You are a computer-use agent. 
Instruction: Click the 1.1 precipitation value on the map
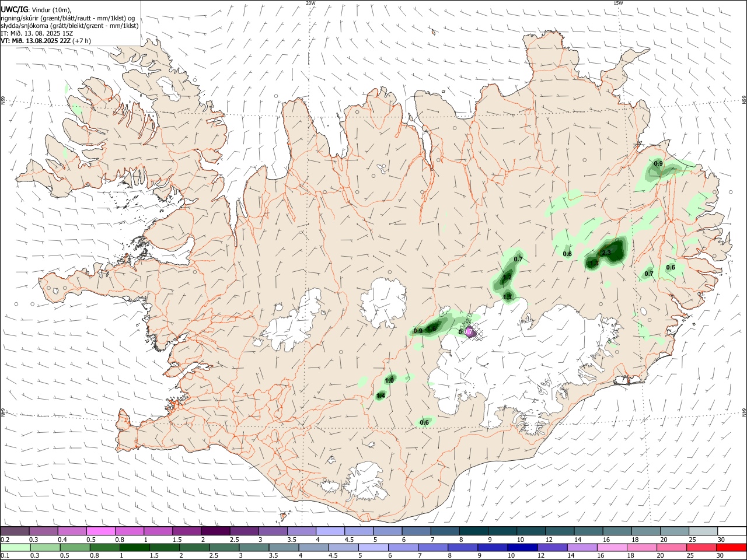(507, 297)
